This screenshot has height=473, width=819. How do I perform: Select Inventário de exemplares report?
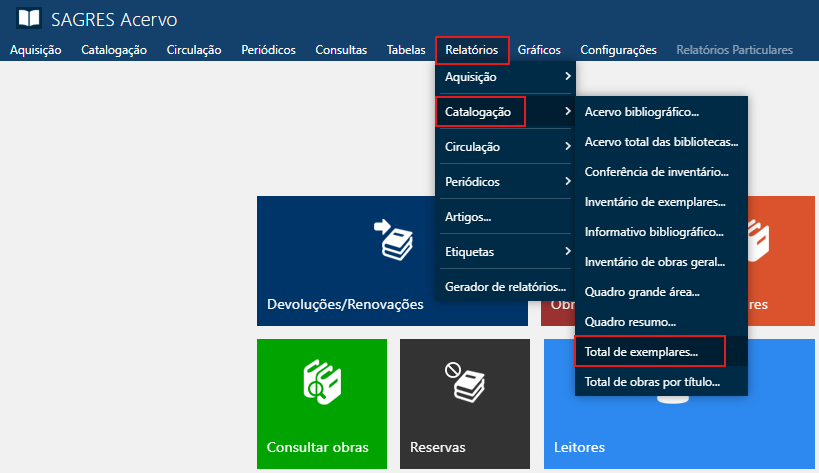click(x=654, y=202)
